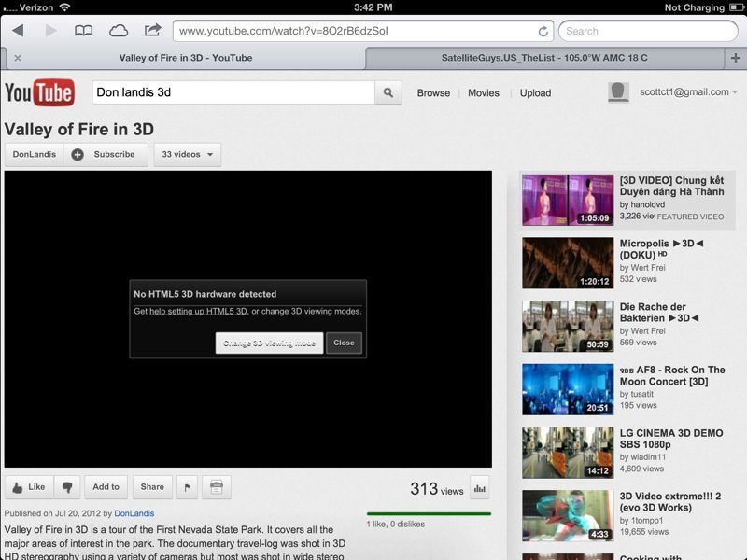Click the Wi-Fi status icon
The image size is (747, 560).
tap(64, 7)
